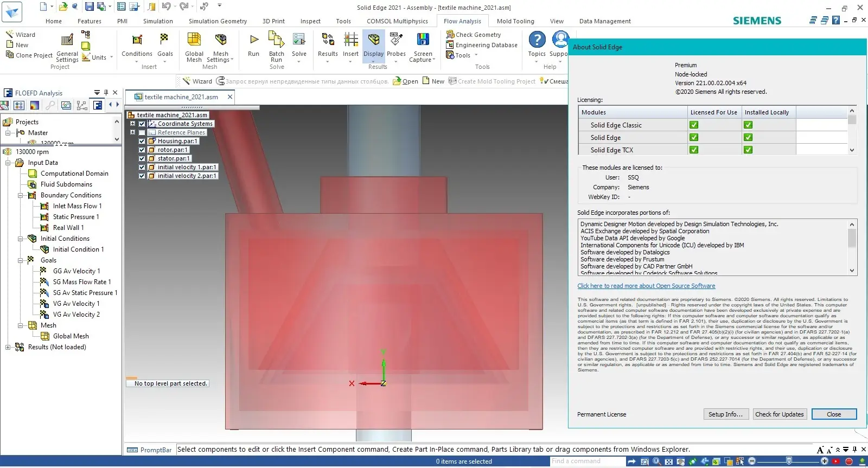
Task: Open the Open Source Software link
Action: 646,286
